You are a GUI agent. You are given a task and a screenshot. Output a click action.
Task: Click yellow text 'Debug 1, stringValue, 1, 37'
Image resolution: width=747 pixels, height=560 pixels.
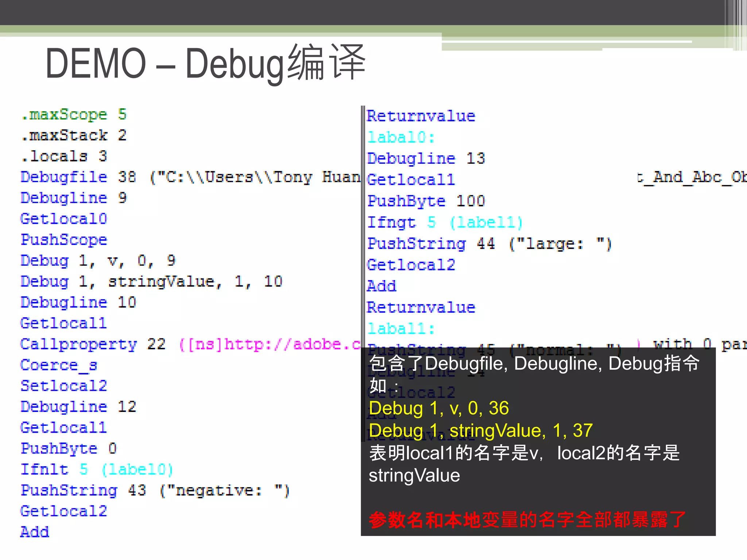[x=481, y=431]
